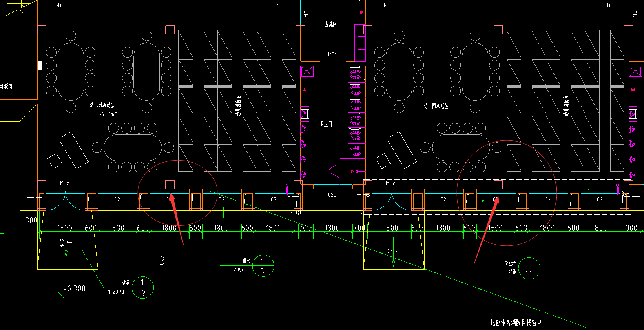Select the '幼儿园活动室' label above 106.51m²

(102, 105)
